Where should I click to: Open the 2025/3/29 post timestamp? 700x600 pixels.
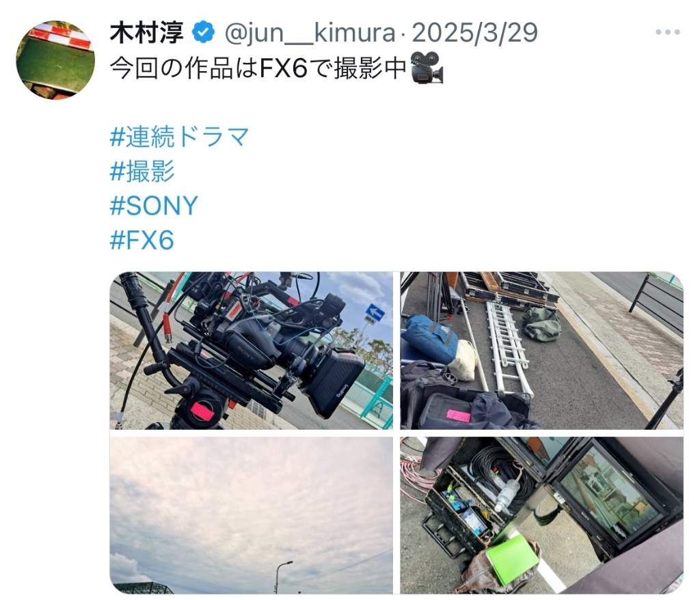click(x=474, y=33)
